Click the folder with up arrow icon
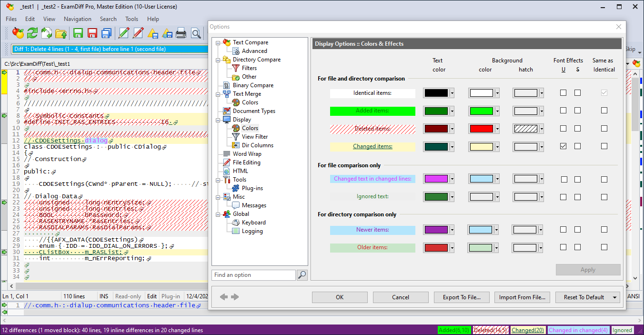Image resolution: width=644 pixels, height=335 pixels. click(x=61, y=33)
